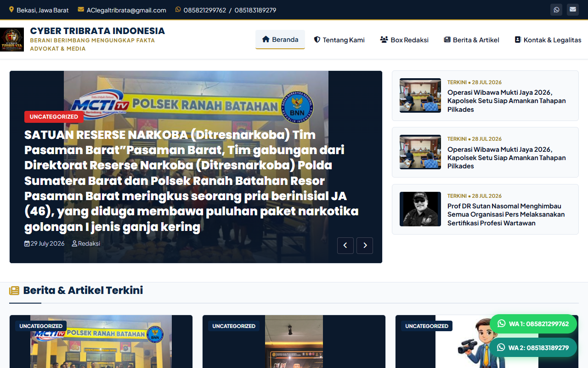Click the site title CYBER TRIBRATA INDONESIA
The image size is (588, 368).
pos(97,31)
